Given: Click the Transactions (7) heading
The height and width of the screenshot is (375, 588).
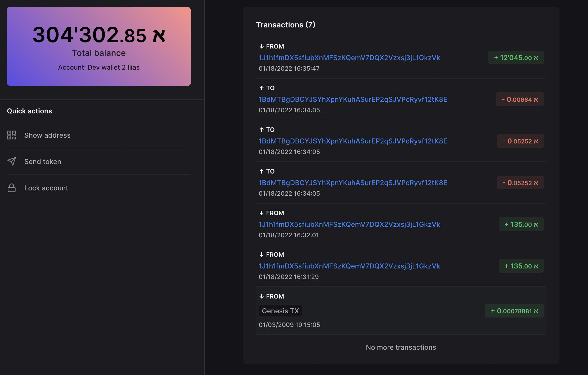Looking at the screenshot, I should click(x=286, y=25).
